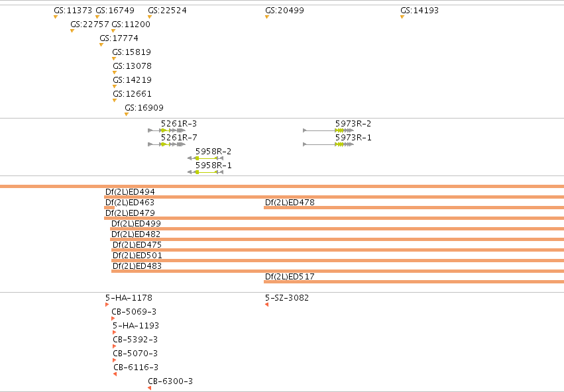Open the CB-6300-3 label text

[x=170, y=381]
